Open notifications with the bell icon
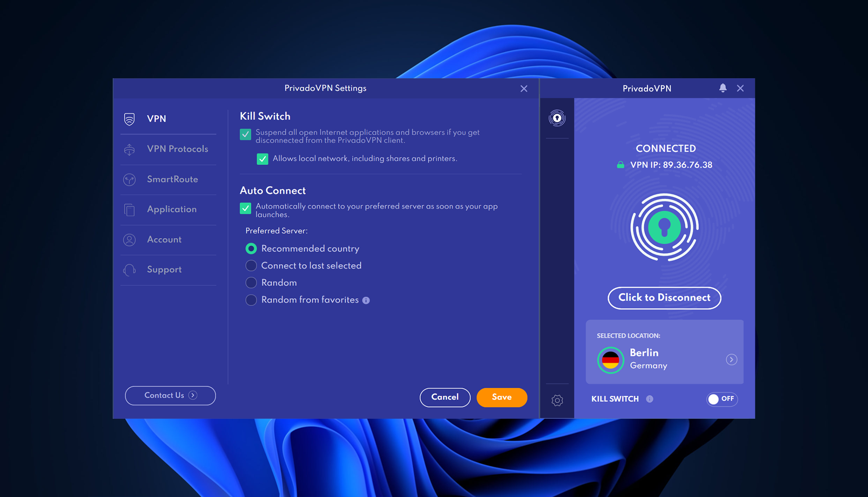The height and width of the screenshot is (497, 868). [x=723, y=88]
